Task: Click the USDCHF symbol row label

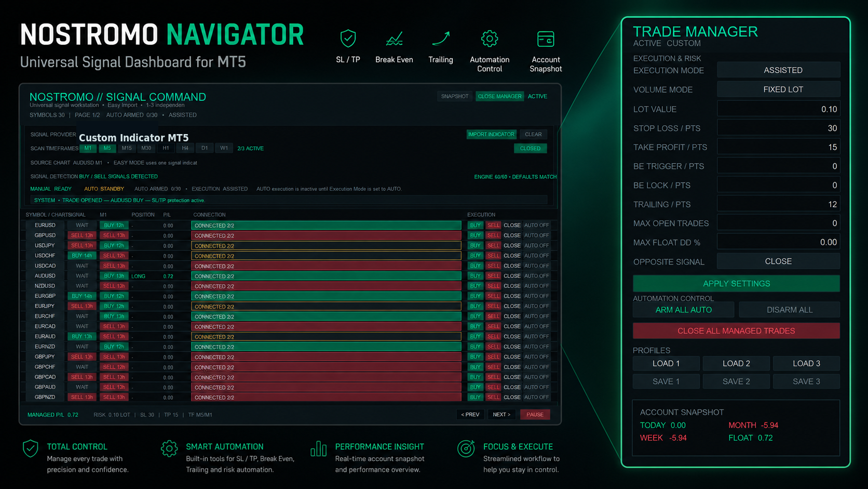Action: [x=45, y=256]
